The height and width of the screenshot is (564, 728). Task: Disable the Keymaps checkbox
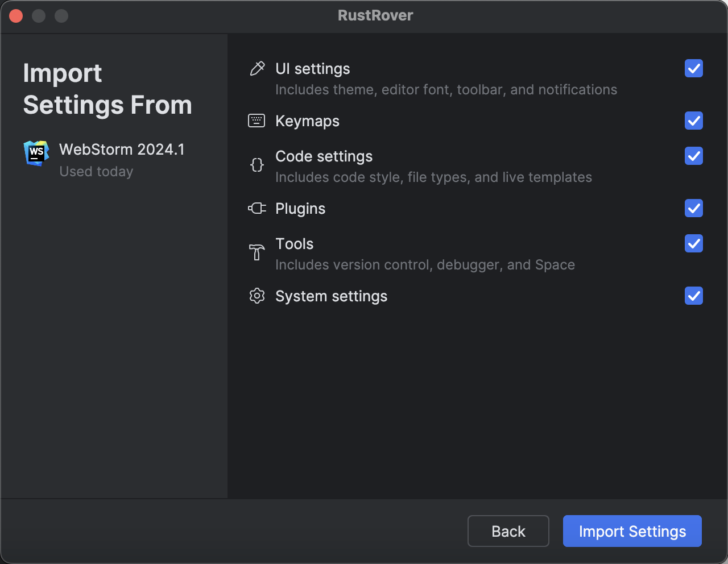[x=693, y=121]
